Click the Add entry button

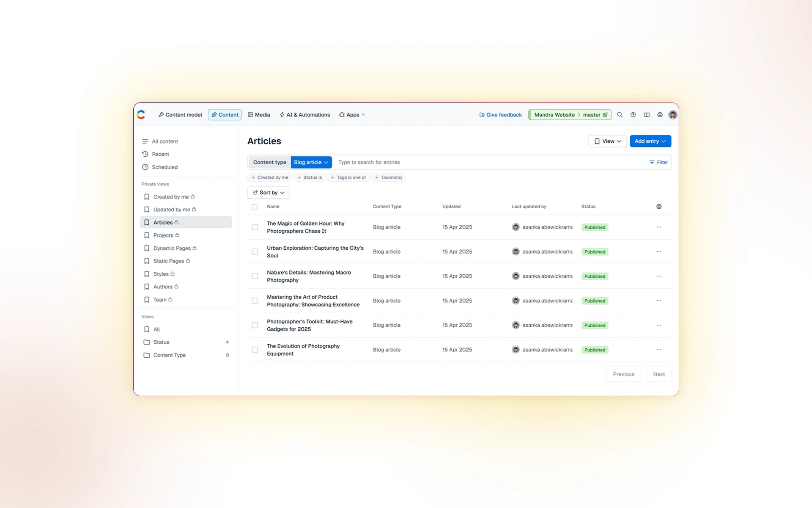(650, 141)
